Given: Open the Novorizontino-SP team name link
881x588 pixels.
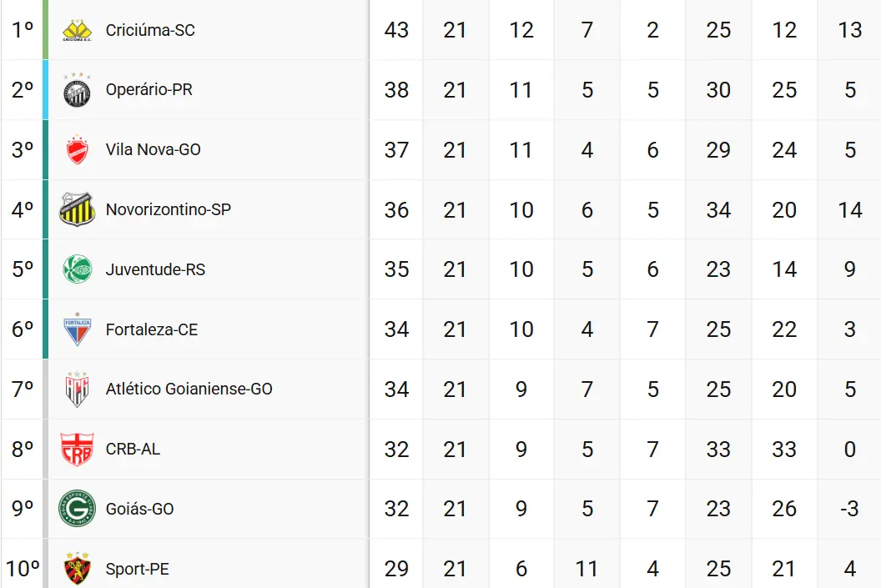Looking at the screenshot, I should pos(168,209).
